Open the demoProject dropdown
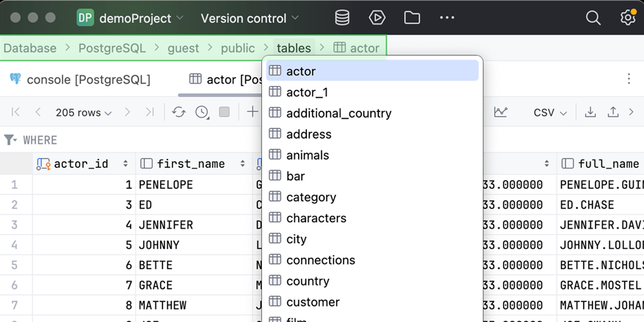The width and height of the screenshot is (644, 322). point(142,18)
